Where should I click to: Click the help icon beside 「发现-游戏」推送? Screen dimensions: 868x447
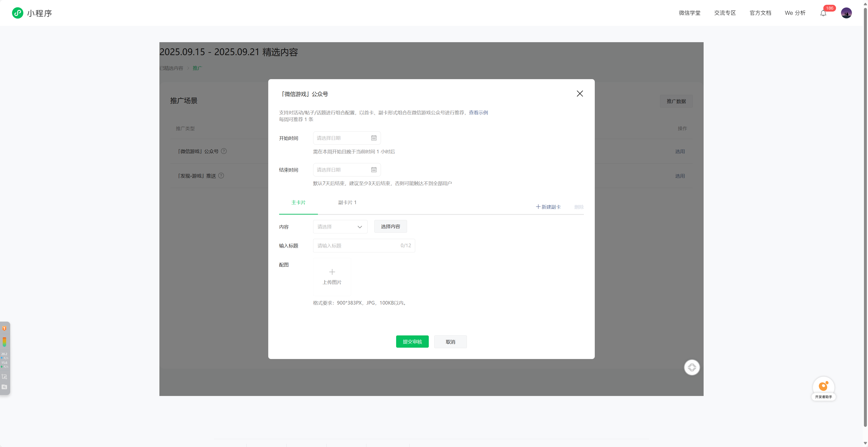point(221,176)
